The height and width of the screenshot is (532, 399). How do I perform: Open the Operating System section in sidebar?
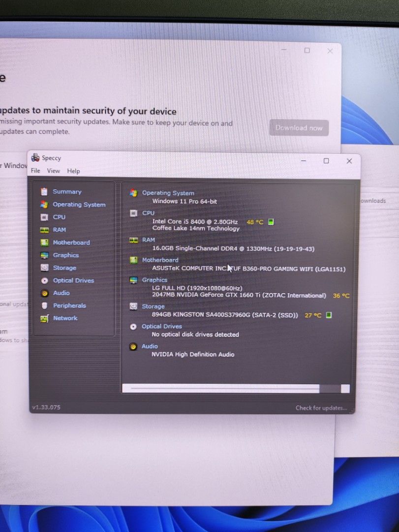[79, 204]
